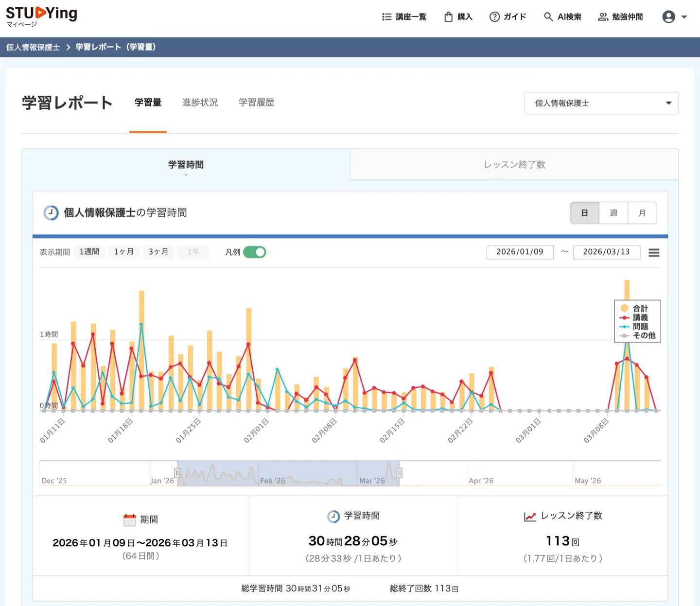The width and height of the screenshot is (700, 606).
Task: Expand account dropdown arrow beside avatar
Action: (x=684, y=17)
